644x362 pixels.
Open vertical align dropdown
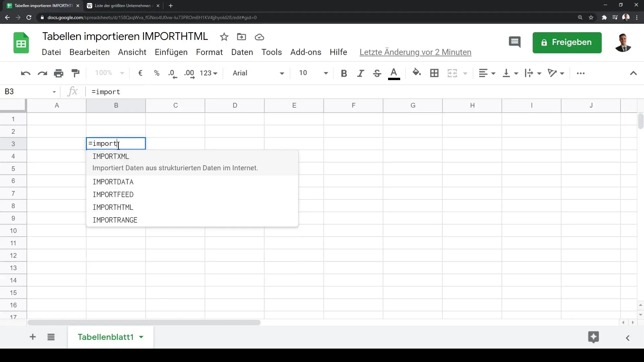point(511,73)
